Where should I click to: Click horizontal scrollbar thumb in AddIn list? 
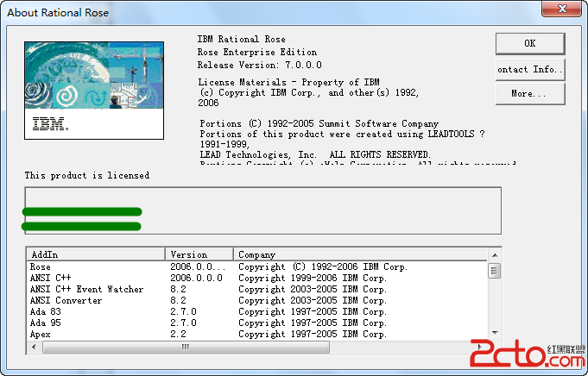point(186,348)
